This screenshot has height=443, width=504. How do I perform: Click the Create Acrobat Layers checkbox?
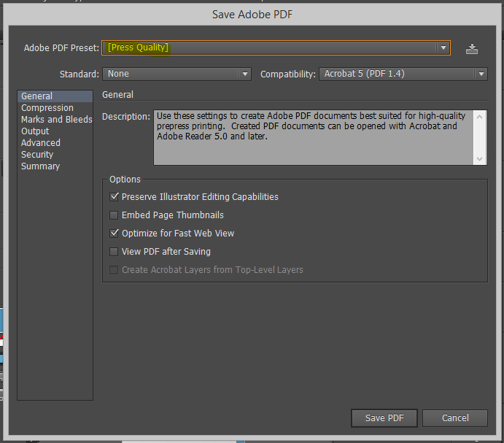click(x=114, y=269)
